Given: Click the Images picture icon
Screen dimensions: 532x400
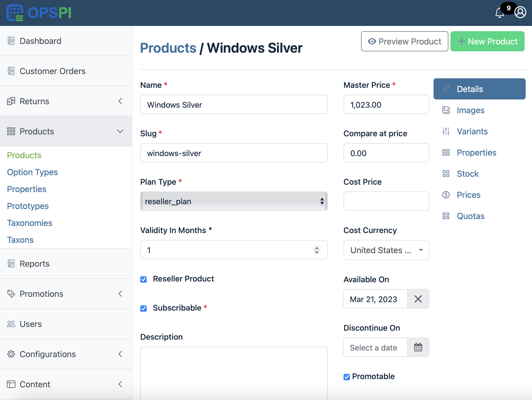Looking at the screenshot, I should pos(446,110).
